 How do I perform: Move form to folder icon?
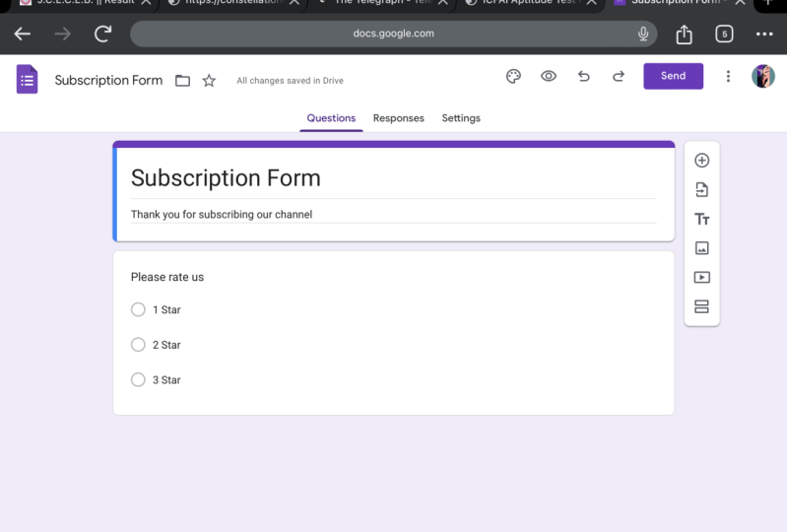point(182,81)
